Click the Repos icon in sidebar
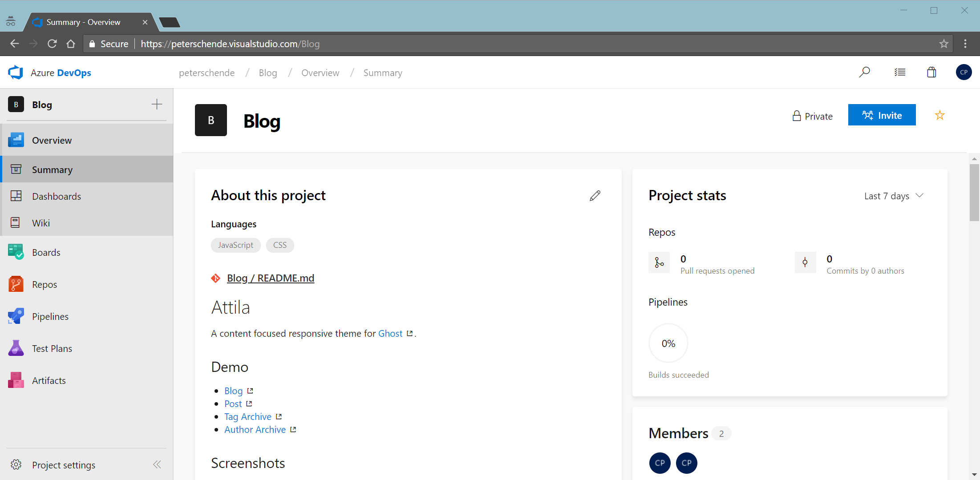 [16, 284]
